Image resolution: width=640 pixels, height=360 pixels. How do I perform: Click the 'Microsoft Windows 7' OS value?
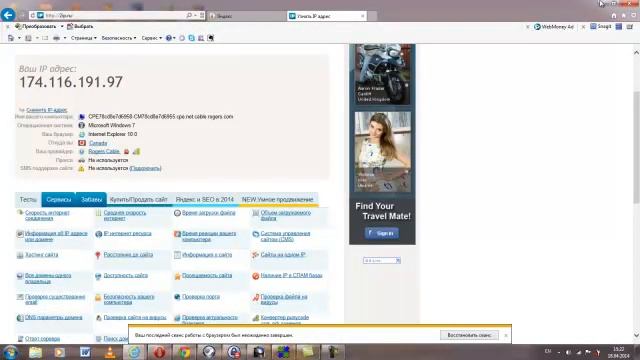pos(111,125)
